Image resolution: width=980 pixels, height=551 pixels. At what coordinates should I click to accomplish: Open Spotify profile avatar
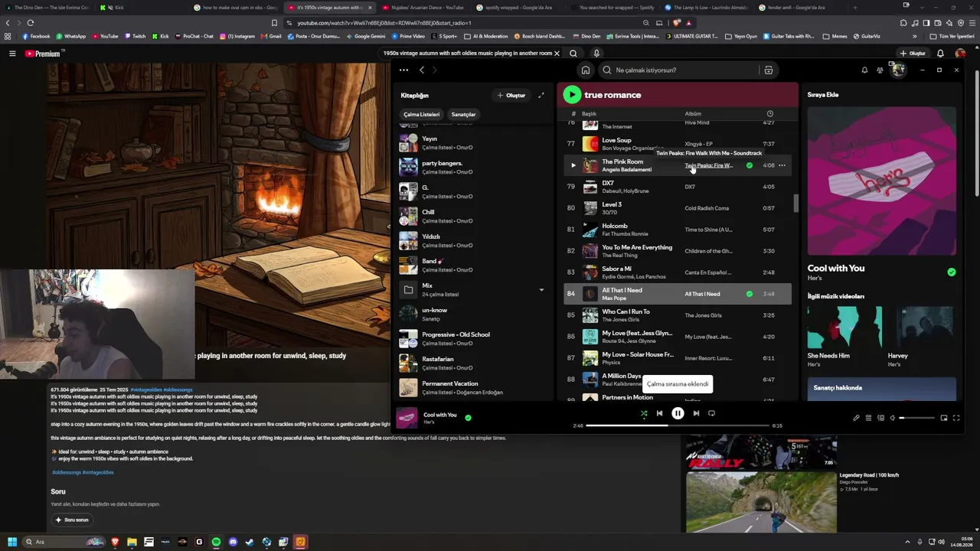coord(898,70)
